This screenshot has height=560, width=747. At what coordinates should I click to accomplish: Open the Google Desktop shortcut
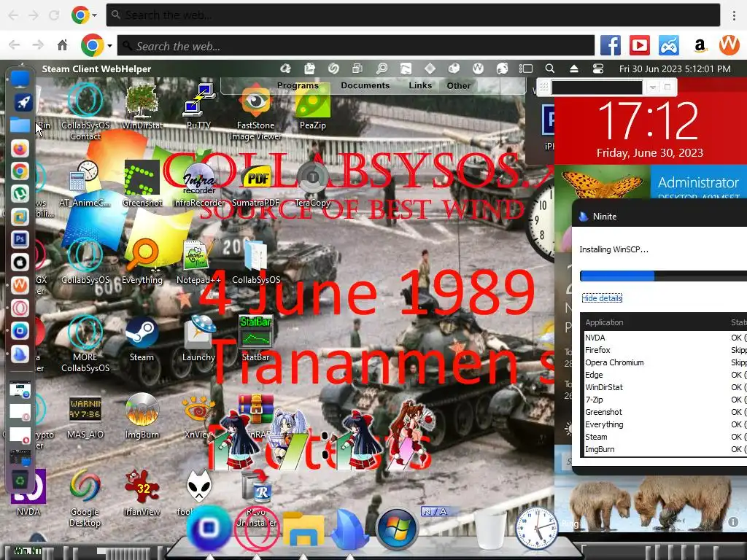(85, 498)
